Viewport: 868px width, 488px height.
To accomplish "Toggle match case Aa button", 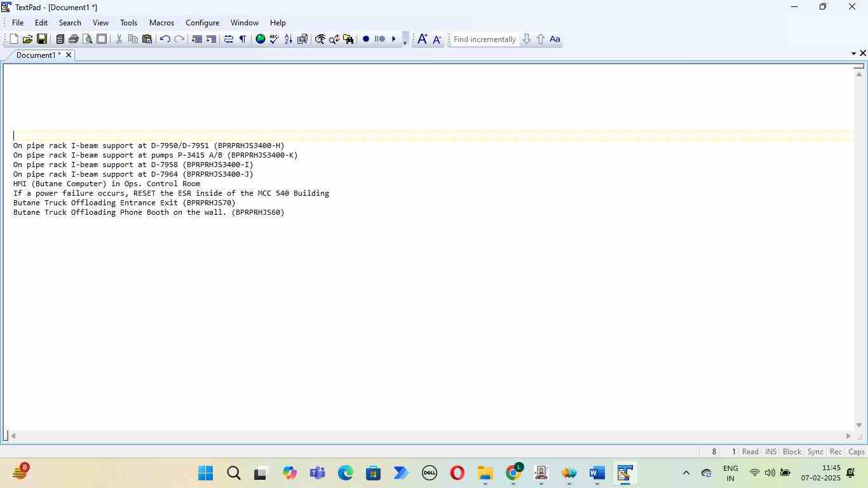I will [x=555, y=39].
